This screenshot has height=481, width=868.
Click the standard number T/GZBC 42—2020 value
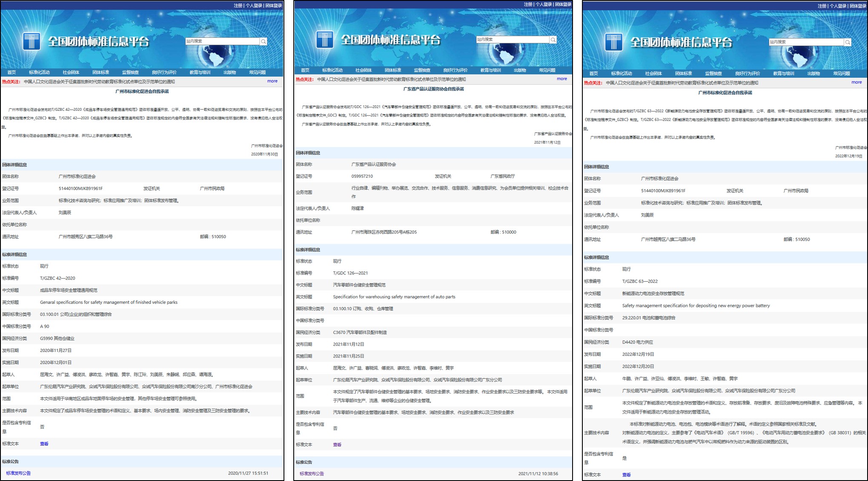(x=57, y=278)
